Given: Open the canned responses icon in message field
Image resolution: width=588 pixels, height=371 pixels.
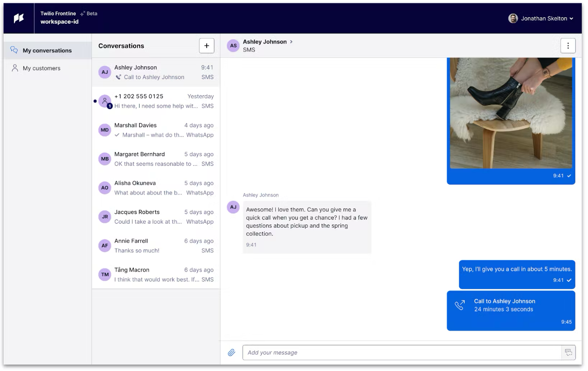Looking at the screenshot, I should pyautogui.click(x=568, y=353).
